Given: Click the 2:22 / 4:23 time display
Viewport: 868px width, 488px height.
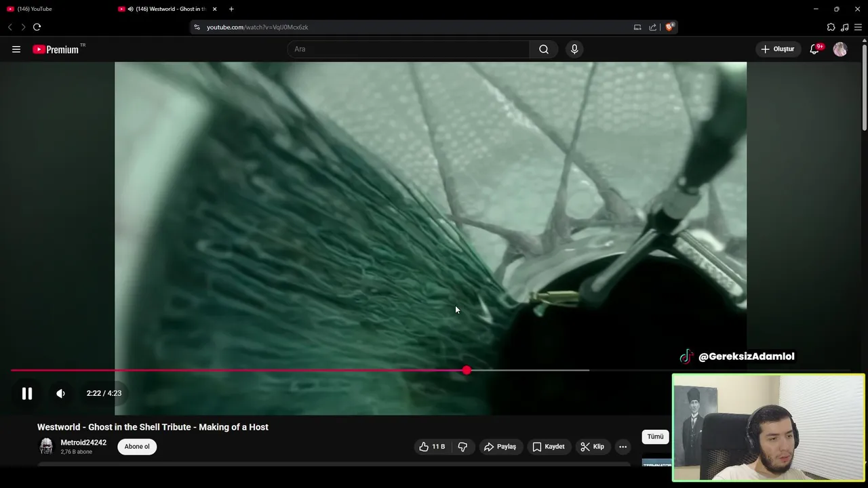Looking at the screenshot, I should [x=104, y=393].
